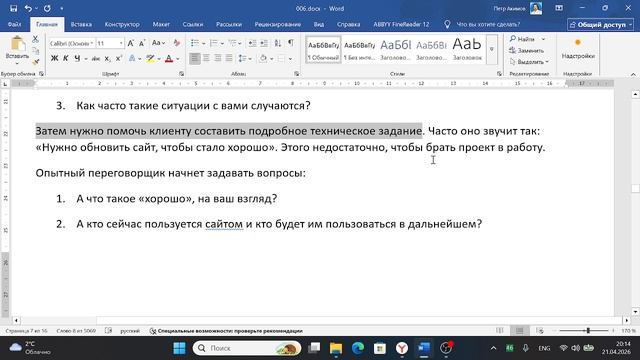This screenshot has width=640, height=360.
Task: Show paragraph marks with the pilcrow icon
Action: click(x=291, y=43)
